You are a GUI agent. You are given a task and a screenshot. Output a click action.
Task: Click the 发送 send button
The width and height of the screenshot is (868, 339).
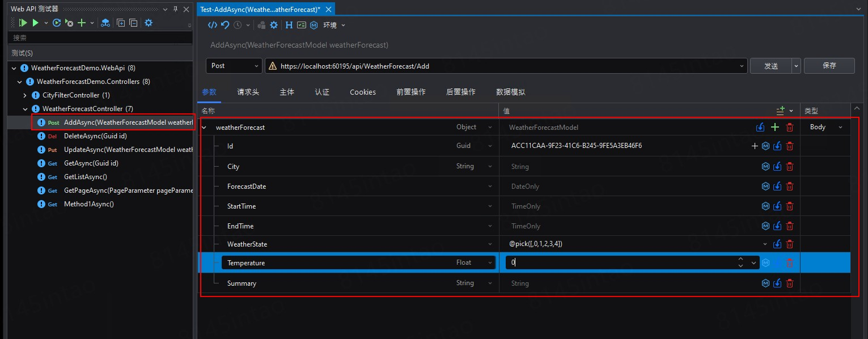tap(770, 66)
